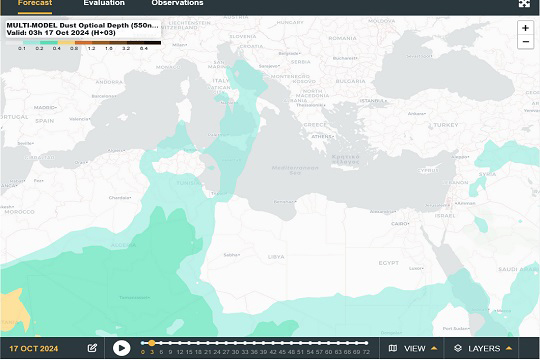
Task: Zoom out the map with minus button
Action: (525, 42)
